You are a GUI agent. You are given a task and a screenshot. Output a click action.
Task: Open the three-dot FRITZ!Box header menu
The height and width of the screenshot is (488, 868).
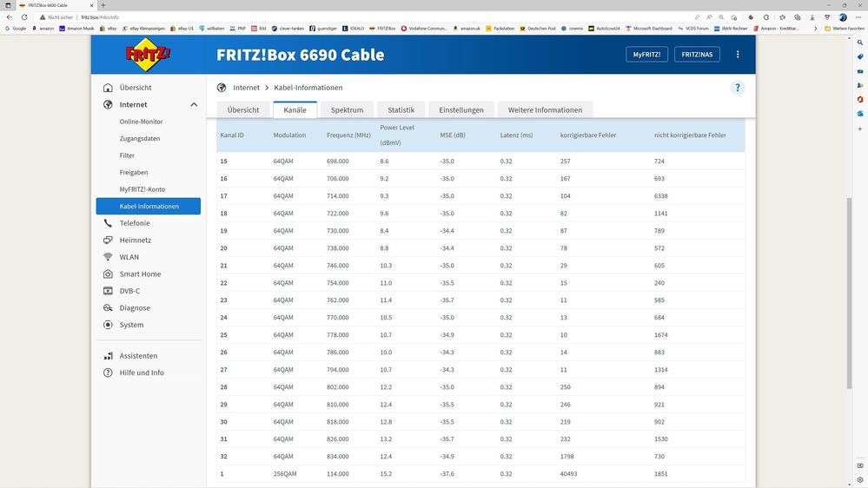tap(738, 54)
